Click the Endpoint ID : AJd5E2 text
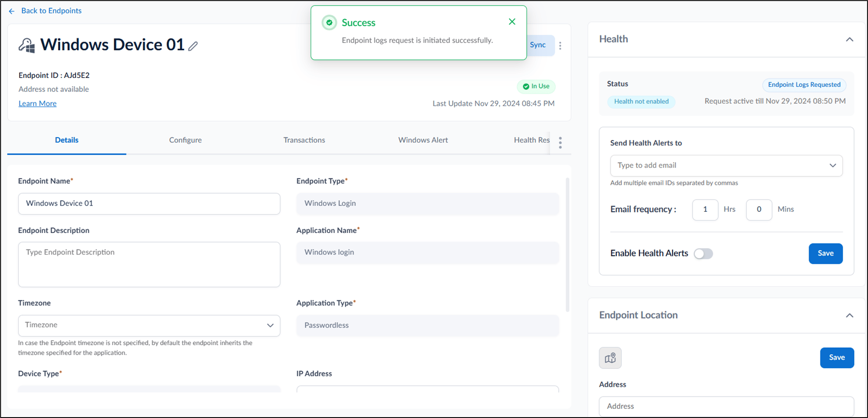The width and height of the screenshot is (868, 418). [54, 75]
